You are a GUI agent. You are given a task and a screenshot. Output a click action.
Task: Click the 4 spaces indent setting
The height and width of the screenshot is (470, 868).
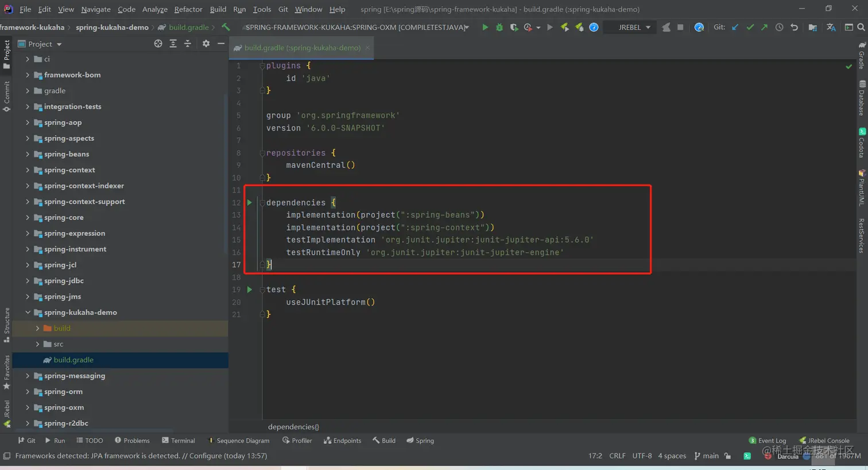pos(672,456)
